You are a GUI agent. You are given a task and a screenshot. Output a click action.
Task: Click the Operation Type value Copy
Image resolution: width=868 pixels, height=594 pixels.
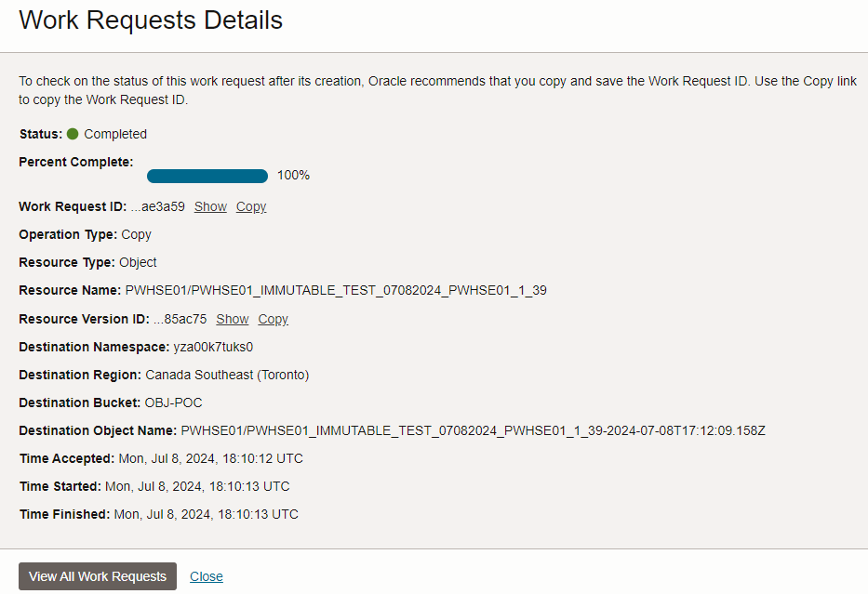point(136,234)
